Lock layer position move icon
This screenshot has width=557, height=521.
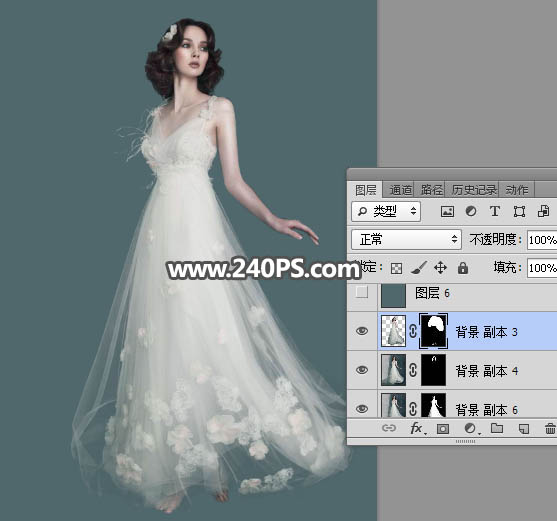pos(440,268)
